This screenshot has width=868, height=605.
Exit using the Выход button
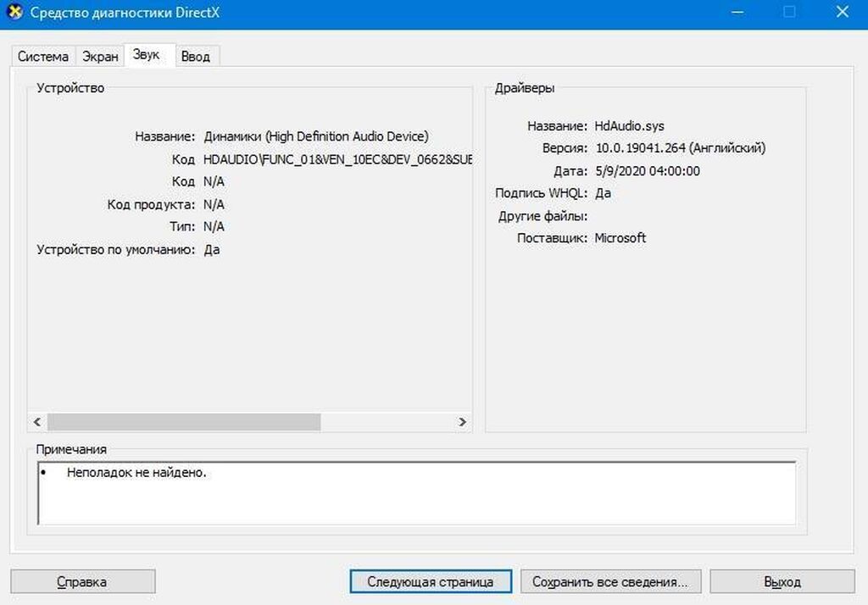[x=782, y=582]
